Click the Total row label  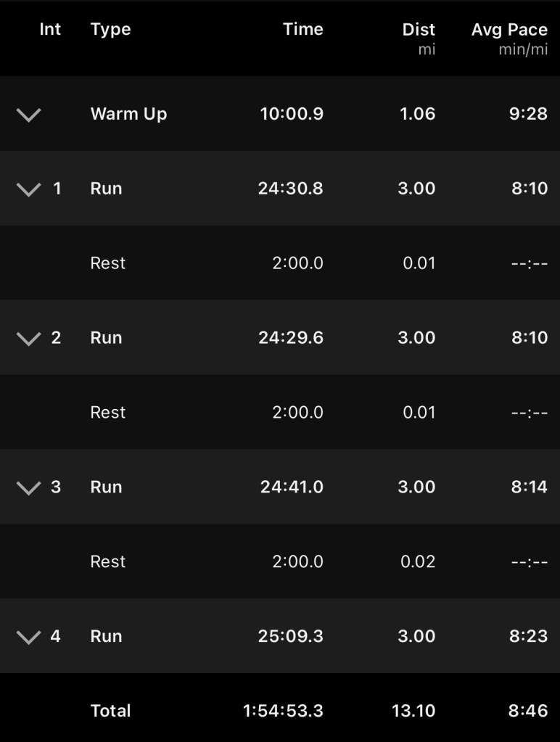tap(110, 711)
